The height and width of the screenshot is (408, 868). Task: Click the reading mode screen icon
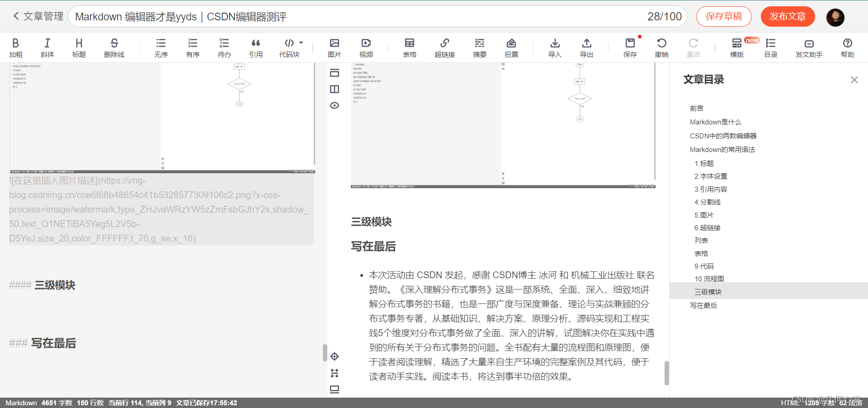pyautogui.click(x=335, y=389)
